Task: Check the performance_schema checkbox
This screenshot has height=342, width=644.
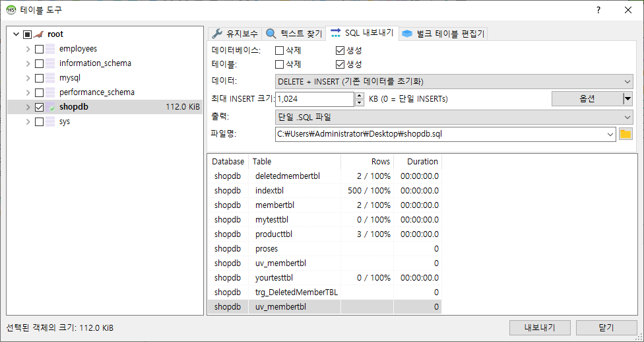Action: coord(39,93)
